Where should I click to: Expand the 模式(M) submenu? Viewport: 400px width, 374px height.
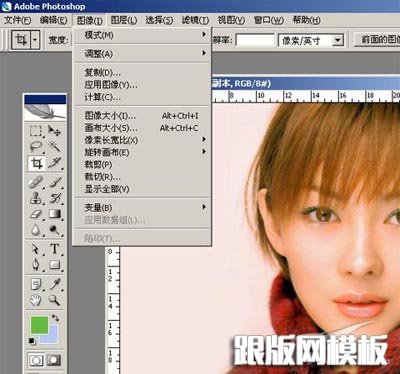click(142, 35)
